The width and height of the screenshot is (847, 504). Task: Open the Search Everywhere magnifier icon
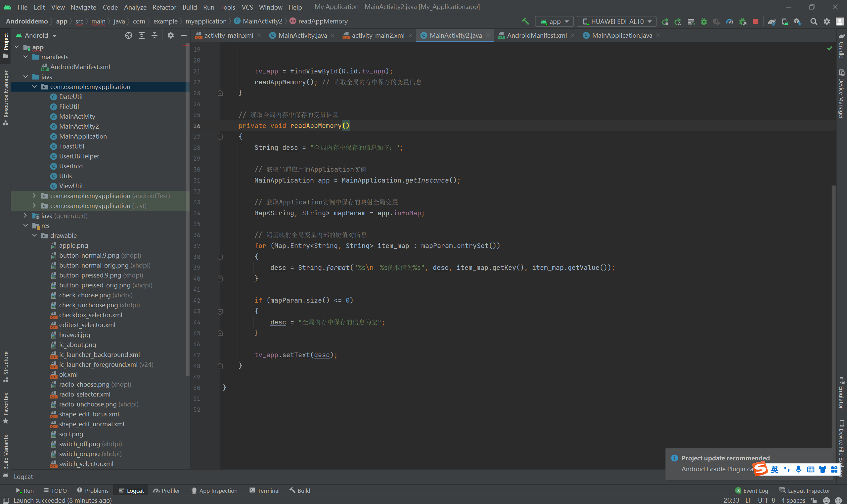tap(814, 21)
